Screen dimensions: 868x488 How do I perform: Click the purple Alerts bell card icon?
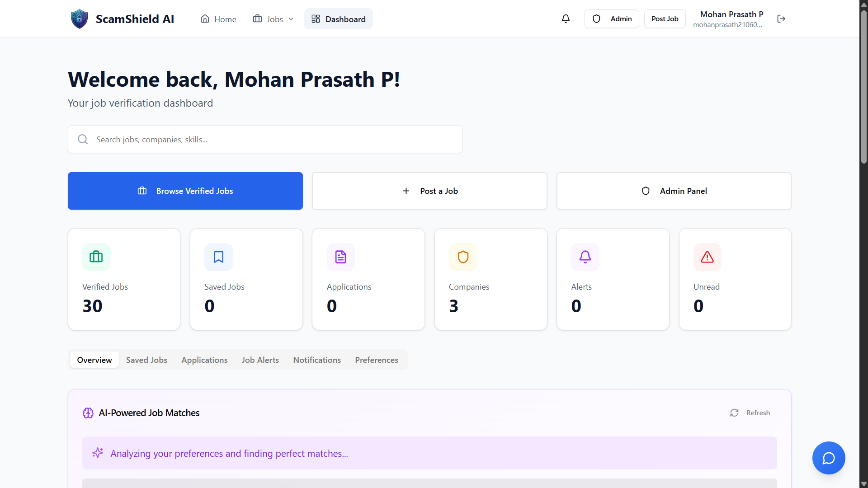(x=585, y=257)
